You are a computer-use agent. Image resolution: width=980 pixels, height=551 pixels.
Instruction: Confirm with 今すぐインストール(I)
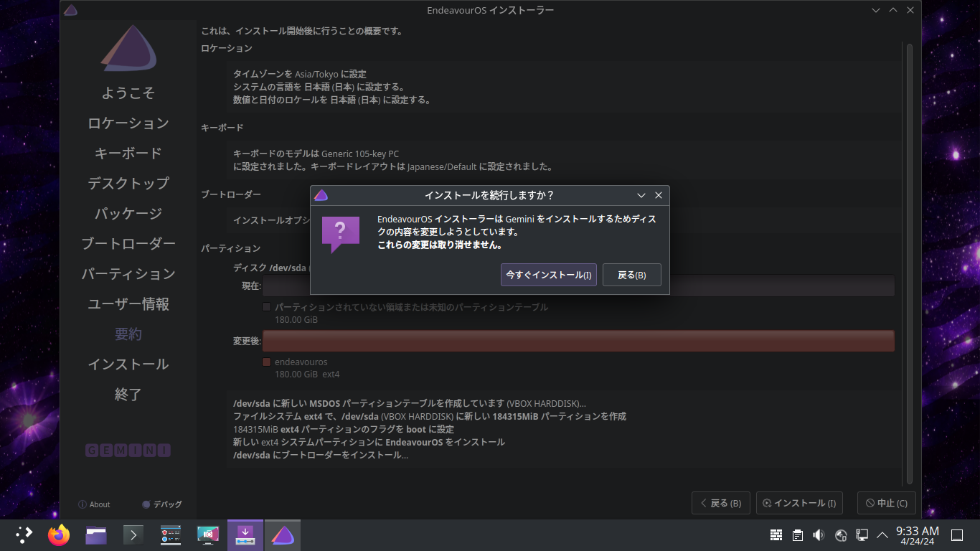(549, 275)
